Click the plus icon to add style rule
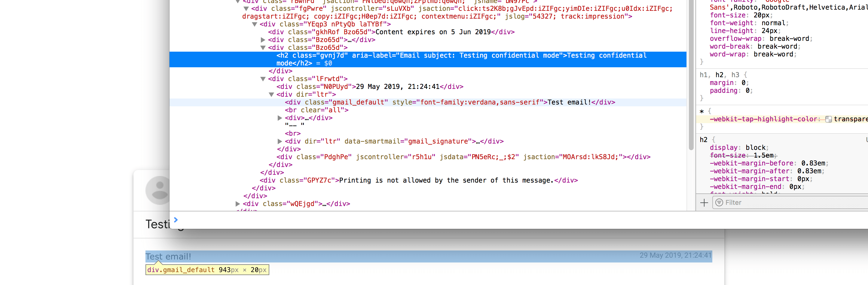868x285 pixels. pos(704,203)
